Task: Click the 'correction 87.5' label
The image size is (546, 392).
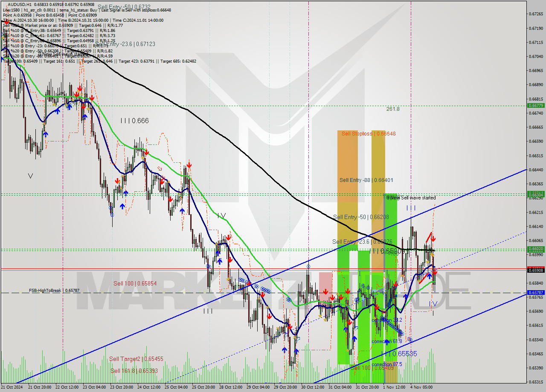Action: [387, 365]
